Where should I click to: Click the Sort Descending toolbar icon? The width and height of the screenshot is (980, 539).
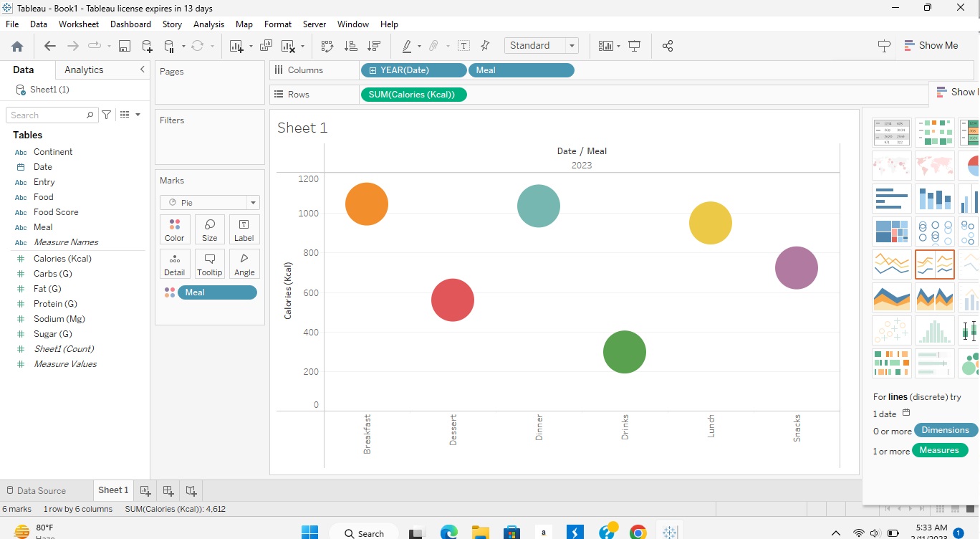(373, 46)
